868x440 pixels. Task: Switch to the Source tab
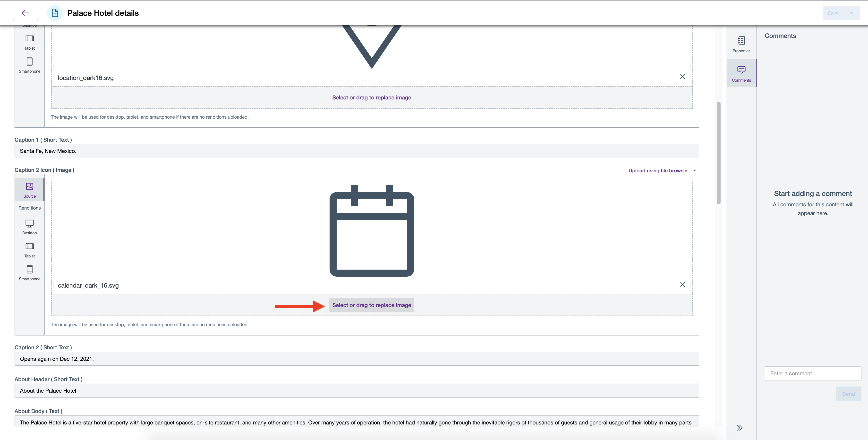(29, 189)
